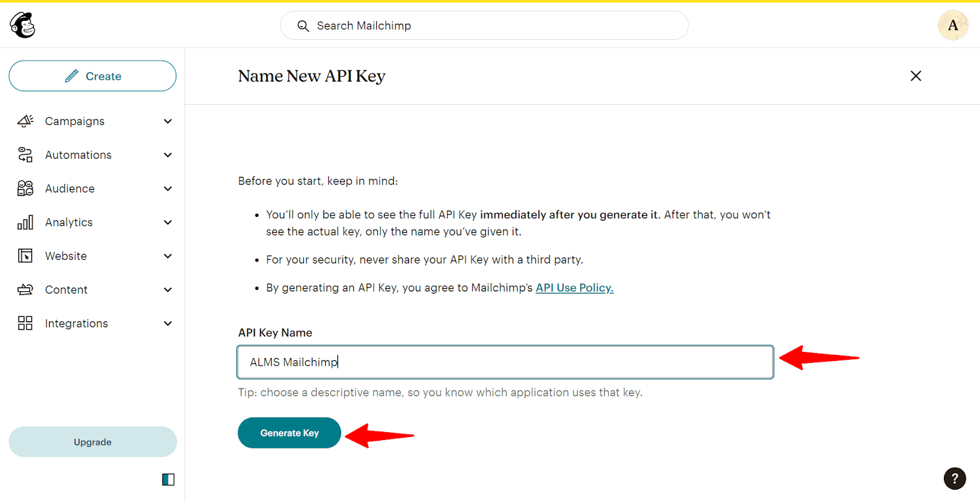Expand the Integrations chevron

(x=168, y=324)
